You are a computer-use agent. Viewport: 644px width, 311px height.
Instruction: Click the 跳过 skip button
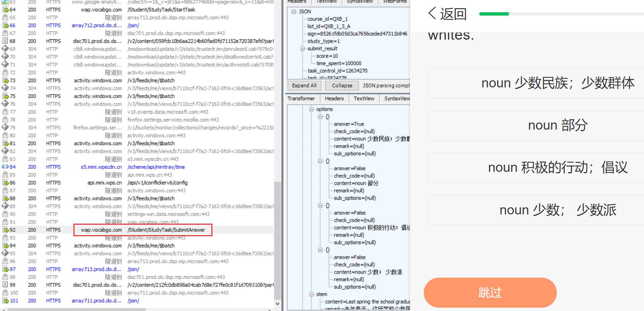point(490,292)
